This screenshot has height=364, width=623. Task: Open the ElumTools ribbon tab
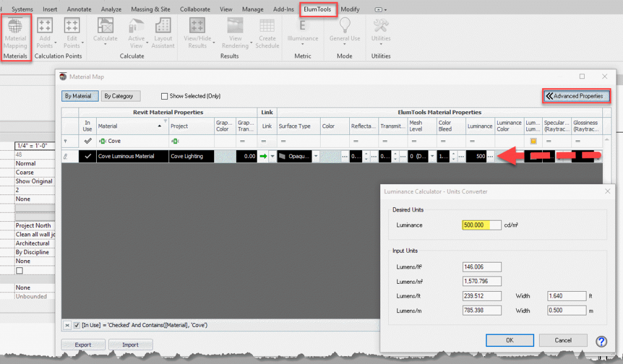pyautogui.click(x=318, y=9)
